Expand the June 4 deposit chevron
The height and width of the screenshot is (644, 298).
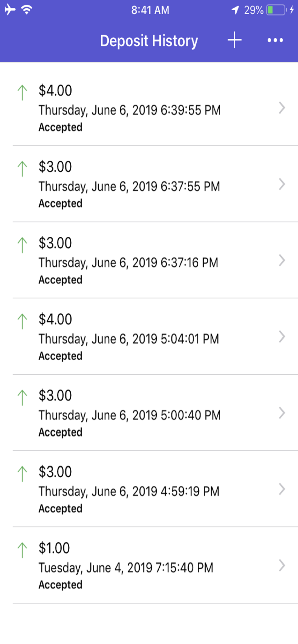click(282, 565)
